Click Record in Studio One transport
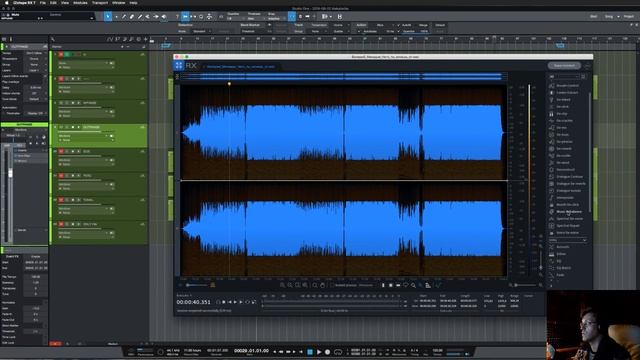This screenshot has height=360, width=640. tap(327, 352)
